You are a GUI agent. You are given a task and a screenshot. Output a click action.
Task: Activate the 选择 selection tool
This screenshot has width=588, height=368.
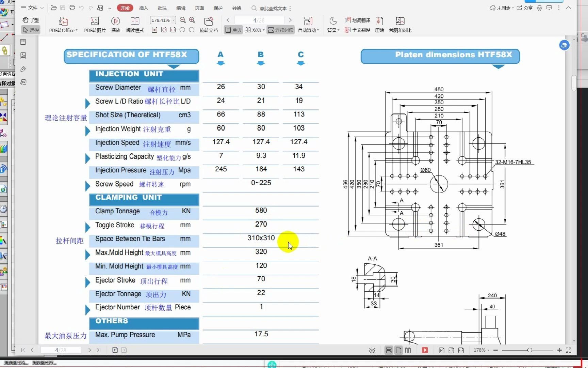tap(30, 30)
